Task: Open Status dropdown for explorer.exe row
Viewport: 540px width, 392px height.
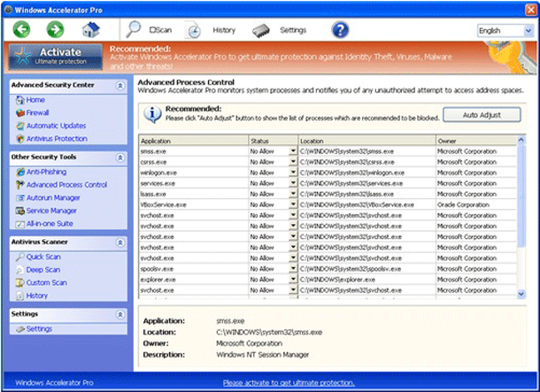Action: 293,279
